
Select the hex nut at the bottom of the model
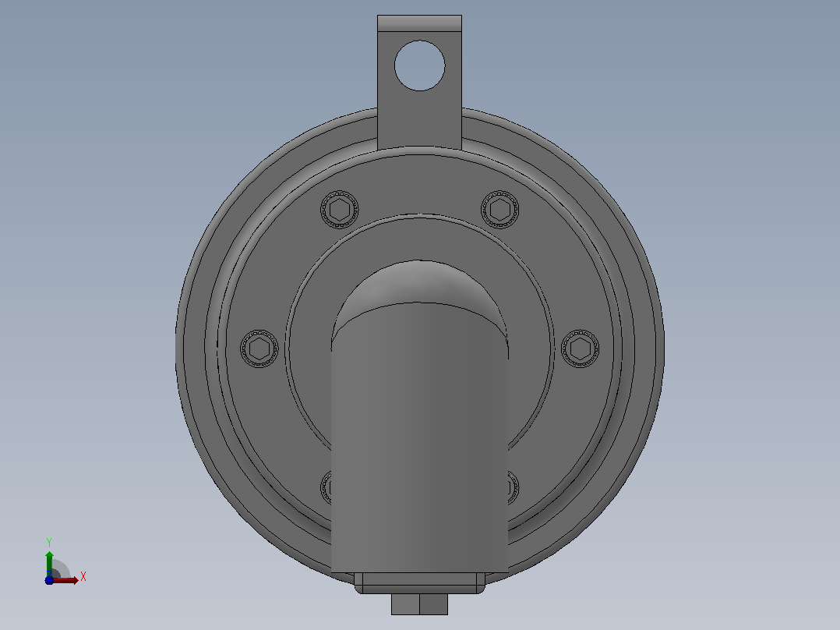coord(419,604)
